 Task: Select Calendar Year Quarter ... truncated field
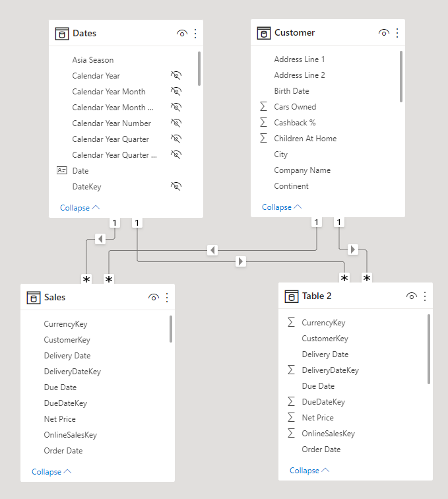click(115, 155)
